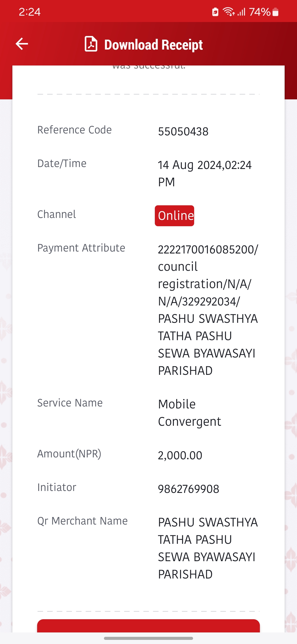Screen dimensions: 297x644
Task: Tap the red button at bottom of receipt
Action: (148, 626)
